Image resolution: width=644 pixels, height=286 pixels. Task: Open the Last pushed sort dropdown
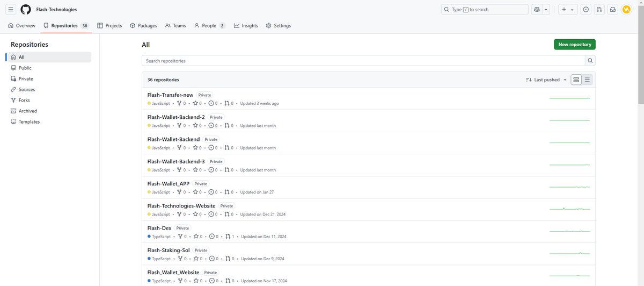click(546, 80)
